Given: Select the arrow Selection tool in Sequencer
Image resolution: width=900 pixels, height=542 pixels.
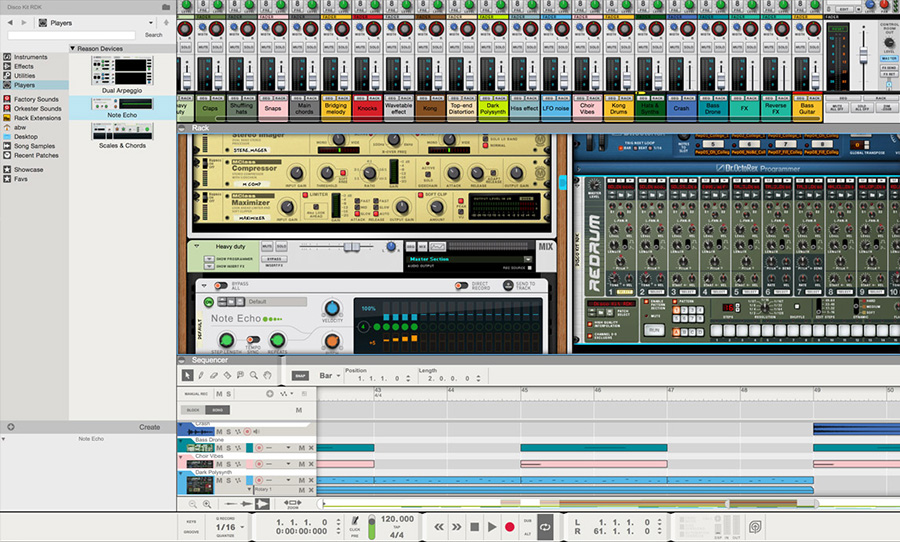Looking at the screenshot, I should coord(187,375).
